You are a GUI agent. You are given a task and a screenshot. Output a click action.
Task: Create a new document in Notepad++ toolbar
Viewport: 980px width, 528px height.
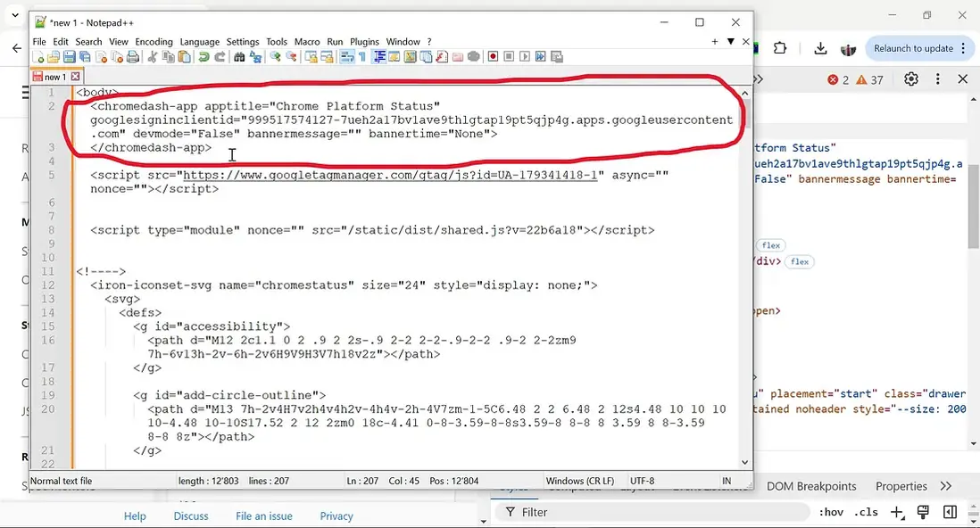tap(38, 57)
